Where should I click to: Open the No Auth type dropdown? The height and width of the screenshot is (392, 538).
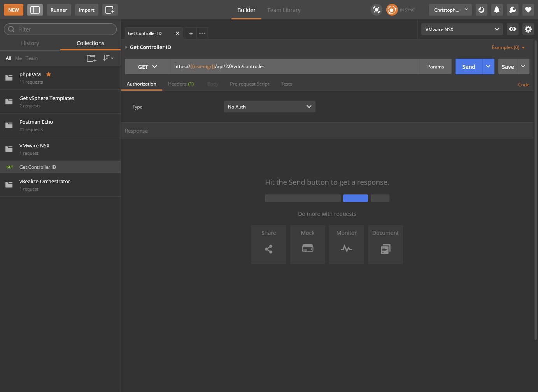tap(270, 107)
